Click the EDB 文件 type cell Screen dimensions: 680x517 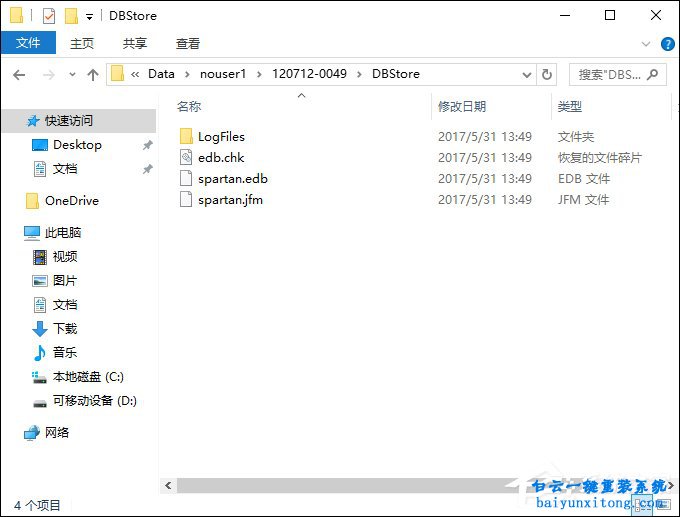[x=584, y=179]
